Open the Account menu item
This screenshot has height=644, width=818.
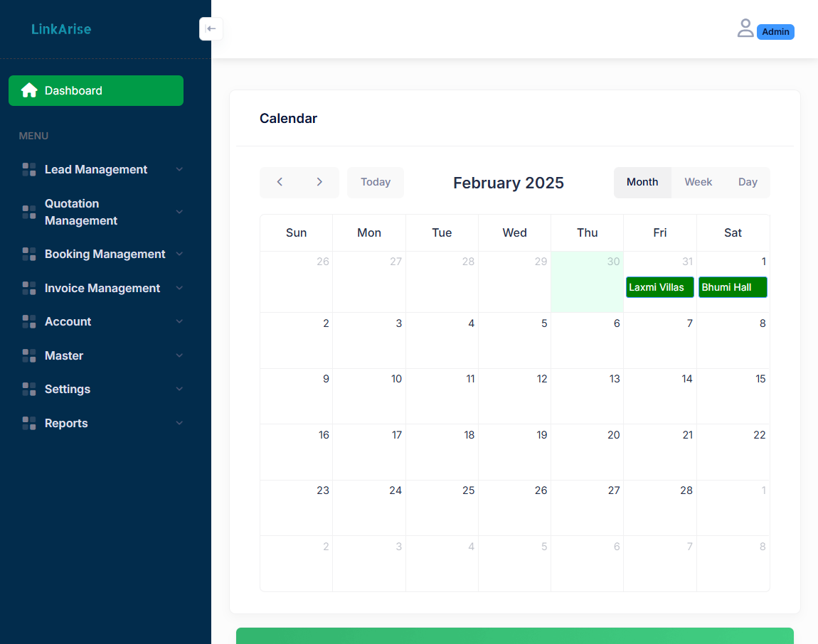(68, 321)
